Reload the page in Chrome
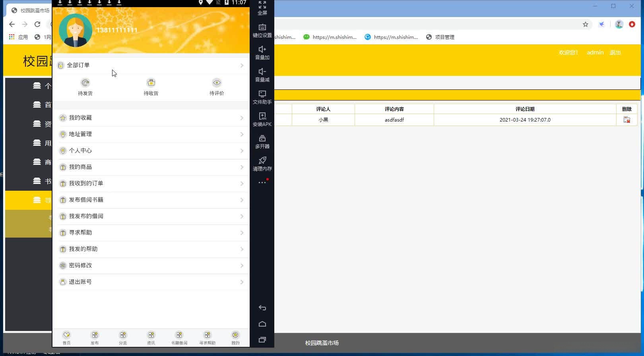Screen dimensions: 644x356 pos(37,24)
